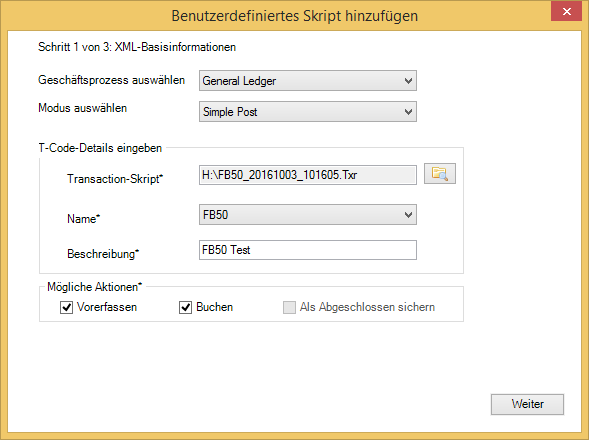Toggle the Buchen checkbox

click(x=186, y=307)
